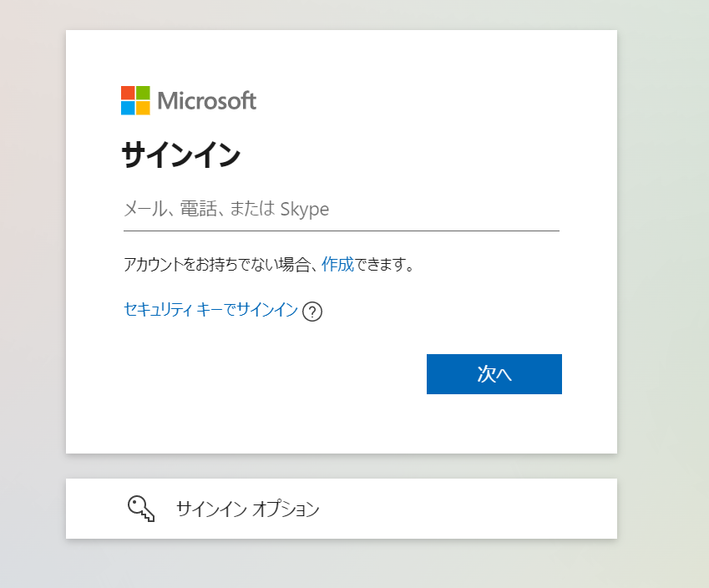Click the できます。 text after 作成
709x588 pixels.
384,264
